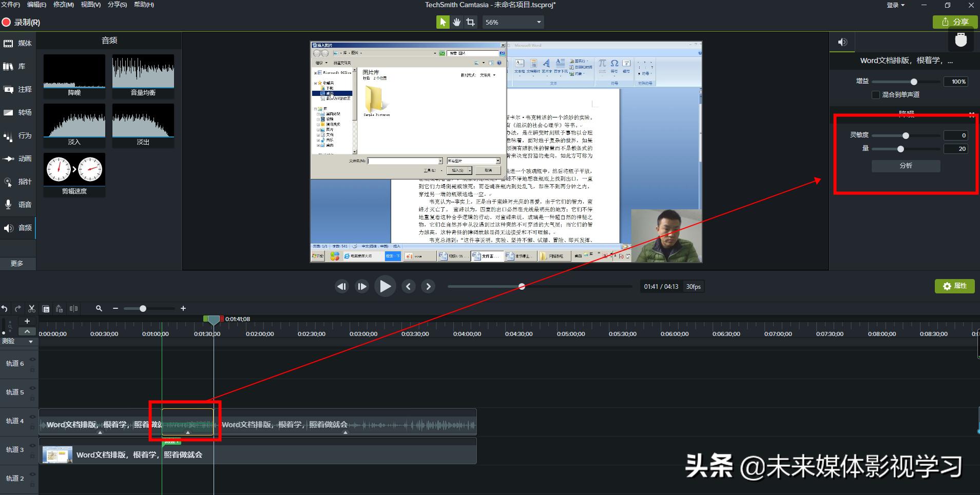Open the 视图(V) menu
The image size is (980, 495).
[90, 5]
